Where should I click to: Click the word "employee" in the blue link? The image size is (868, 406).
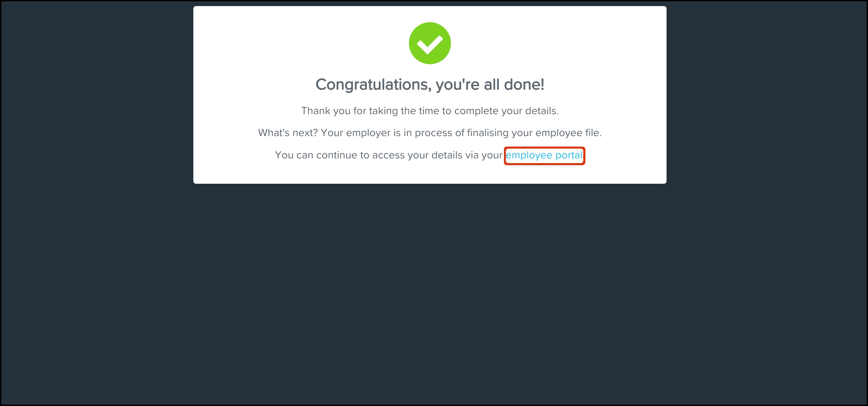529,155
